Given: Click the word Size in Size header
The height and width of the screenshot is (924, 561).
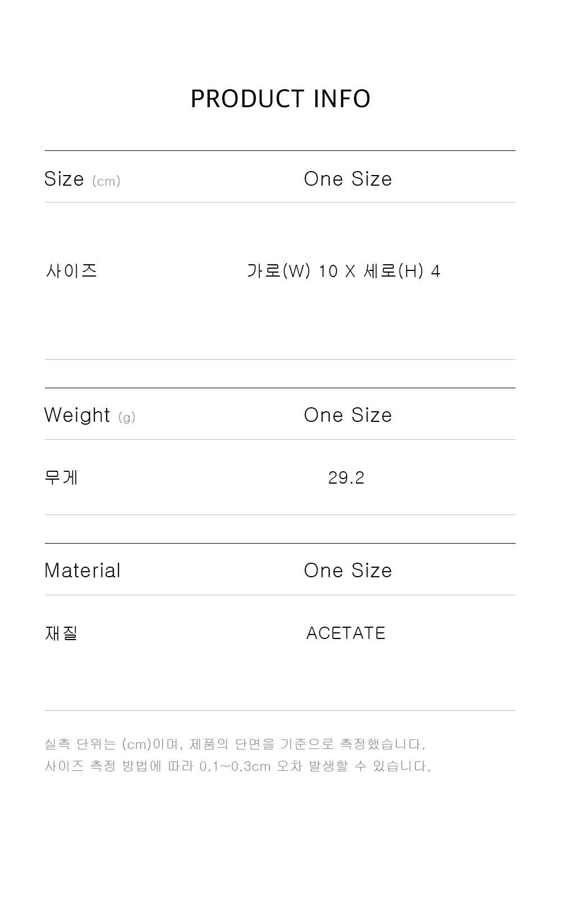Looking at the screenshot, I should (64, 179).
